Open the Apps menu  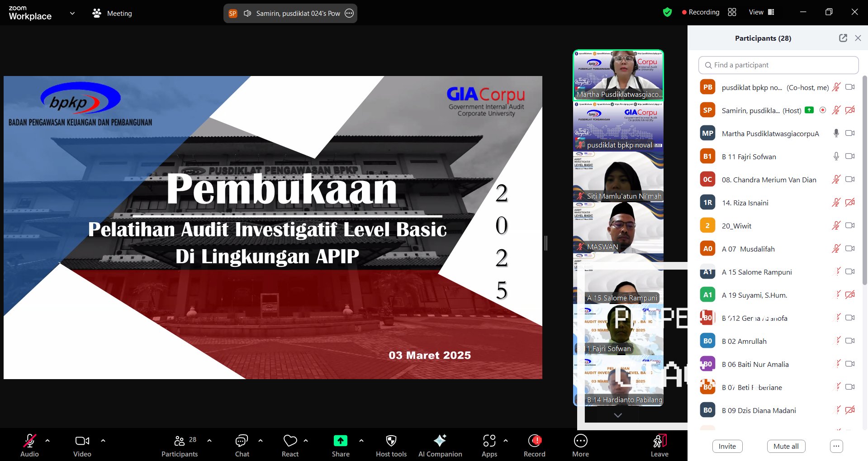[x=489, y=446]
